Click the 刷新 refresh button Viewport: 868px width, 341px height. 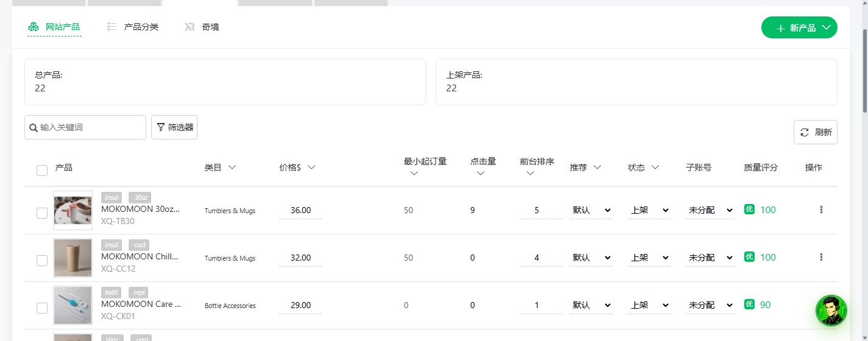pyautogui.click(x=816, y=132)
